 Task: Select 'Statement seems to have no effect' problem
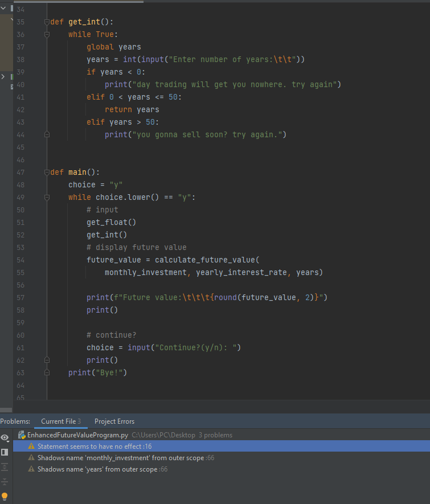[222, 446]
